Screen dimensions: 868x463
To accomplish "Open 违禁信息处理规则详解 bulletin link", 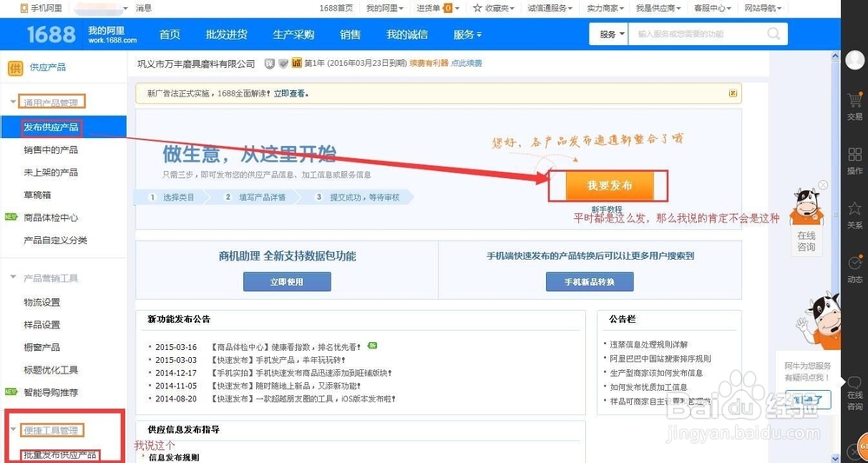I will [648, 345].
